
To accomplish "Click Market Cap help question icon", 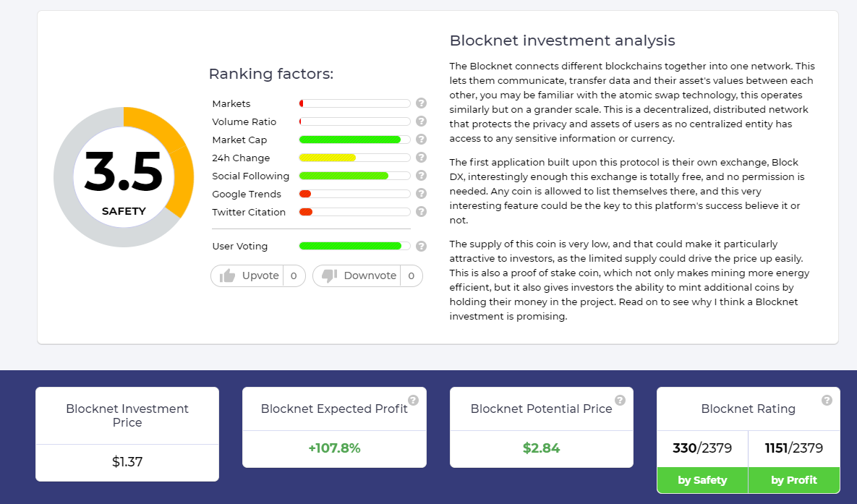I will (x=421, y=140).
